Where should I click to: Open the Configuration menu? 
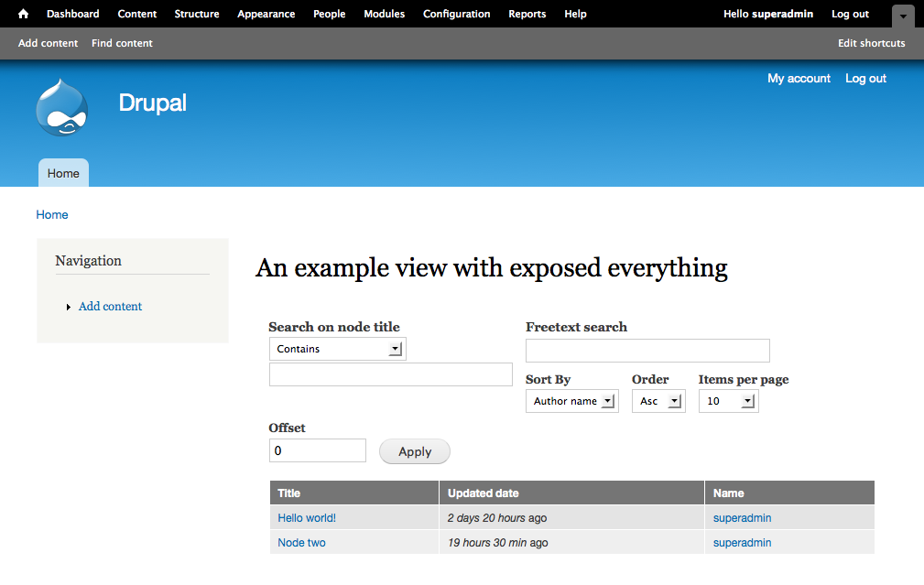click(x=456, y=14)
